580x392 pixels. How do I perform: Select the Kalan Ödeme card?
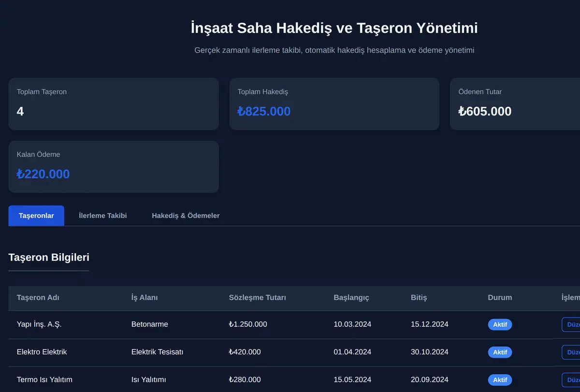click(x=114, y=167)
